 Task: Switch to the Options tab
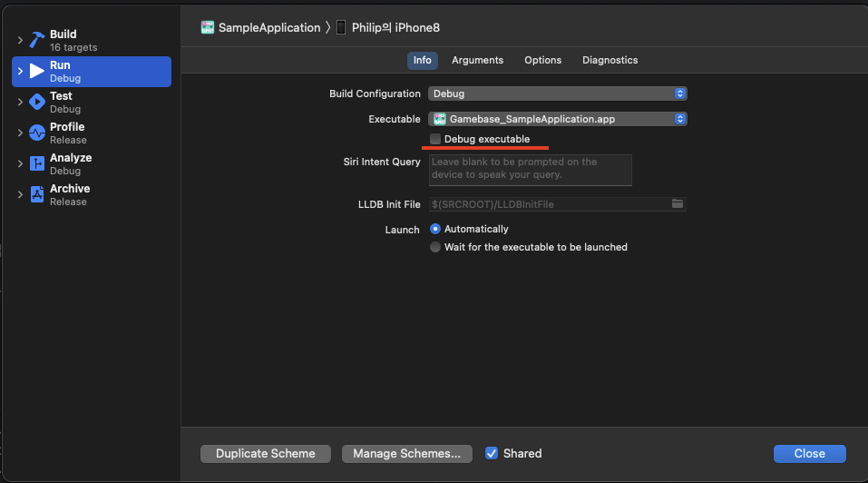(x=542, y=60)
